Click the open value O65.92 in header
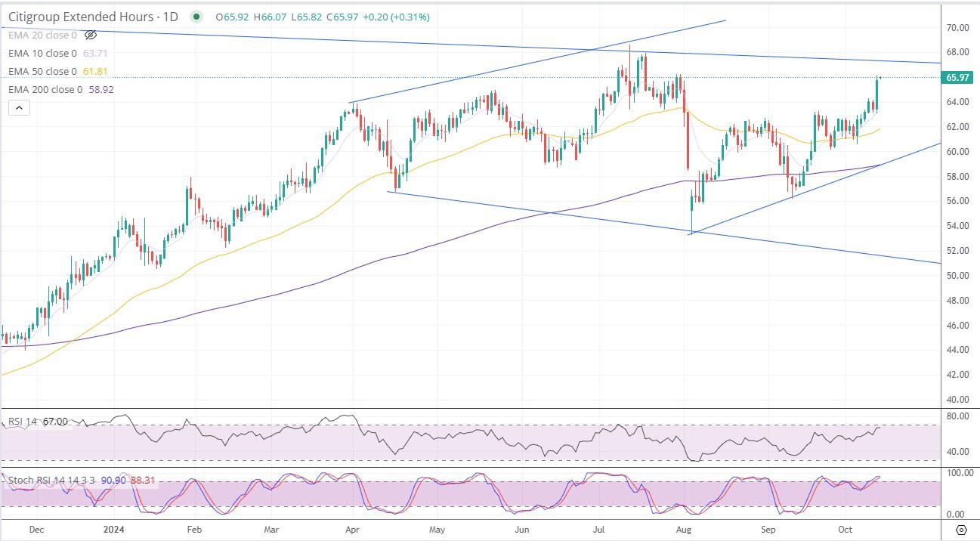Viewport: 980px width, 541px height. (x=231, y=17)
